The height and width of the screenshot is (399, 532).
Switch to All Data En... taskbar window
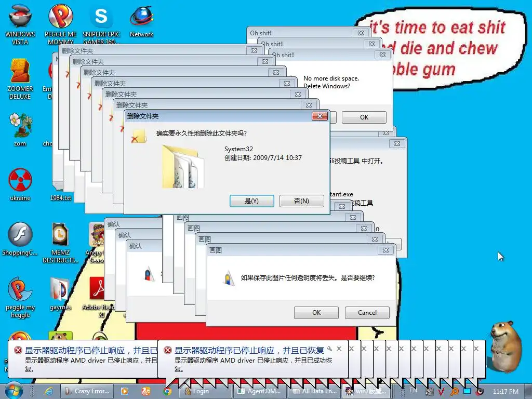tap(315, 391)
